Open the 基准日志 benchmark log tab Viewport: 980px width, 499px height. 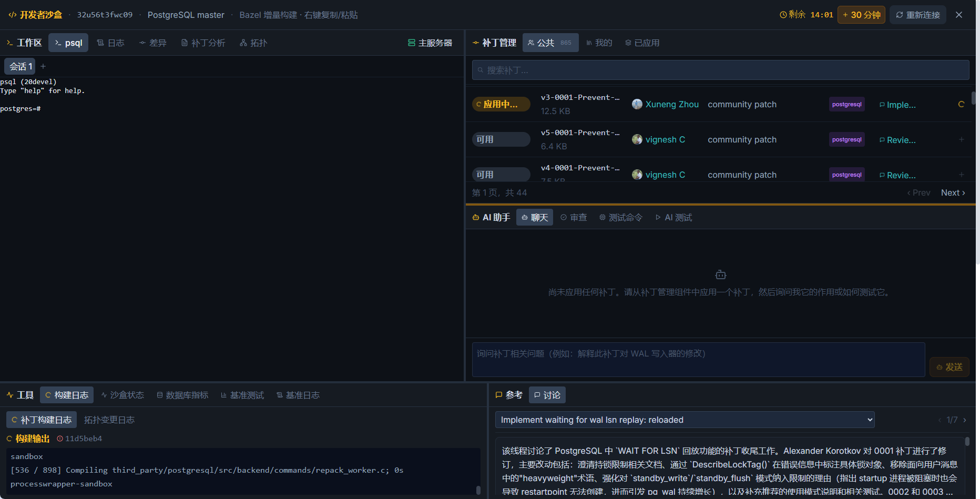(298, 395)
